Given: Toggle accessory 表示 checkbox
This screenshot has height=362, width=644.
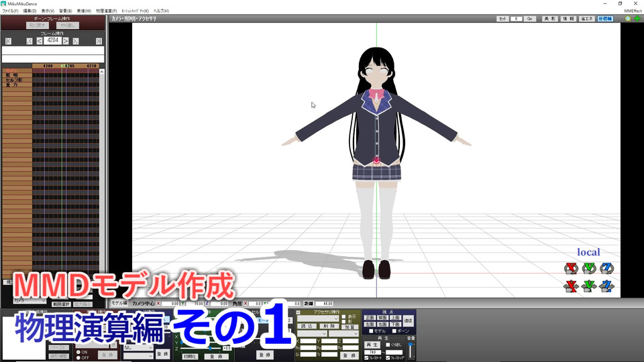Looking at the screenshot, I should pos(343,317).
